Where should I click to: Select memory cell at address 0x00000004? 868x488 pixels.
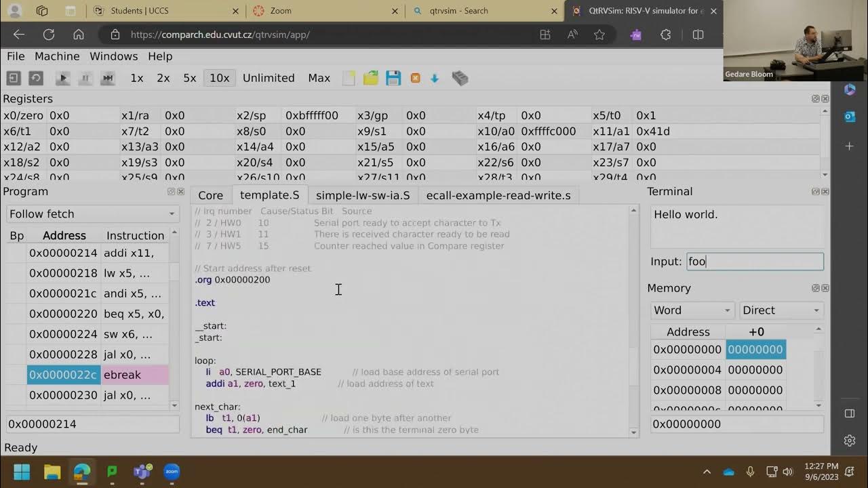755,369
